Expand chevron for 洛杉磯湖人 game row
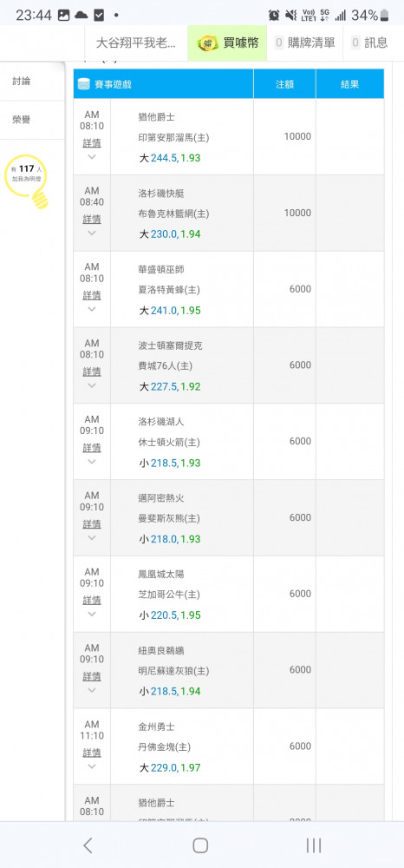The height and width of the screenshot is (868, 404). pos(92,461)
